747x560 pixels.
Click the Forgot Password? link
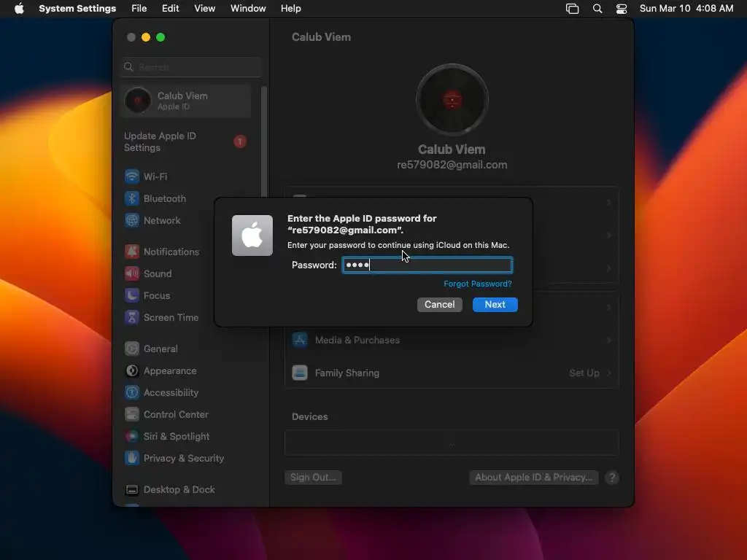click(x=478, y=284)
